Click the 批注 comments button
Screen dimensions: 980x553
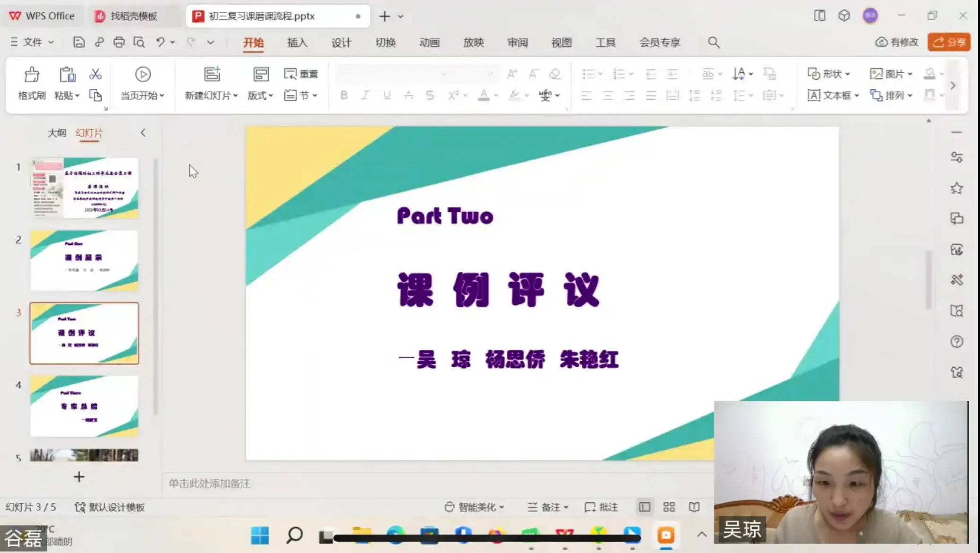(602, 507)
